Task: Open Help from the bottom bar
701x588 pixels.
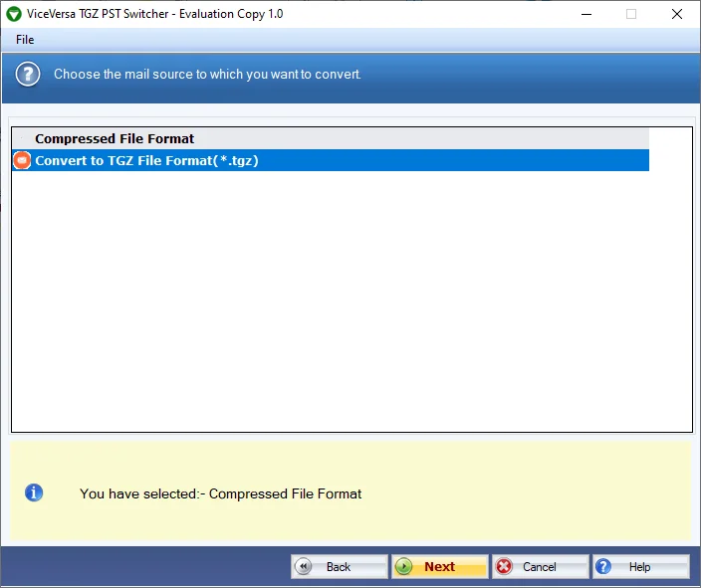Action: tap(641, 566)
